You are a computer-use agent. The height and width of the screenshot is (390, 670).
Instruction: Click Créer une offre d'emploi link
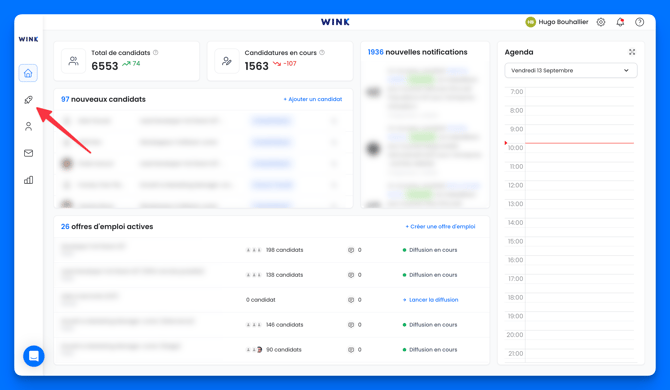coord(440,226)
